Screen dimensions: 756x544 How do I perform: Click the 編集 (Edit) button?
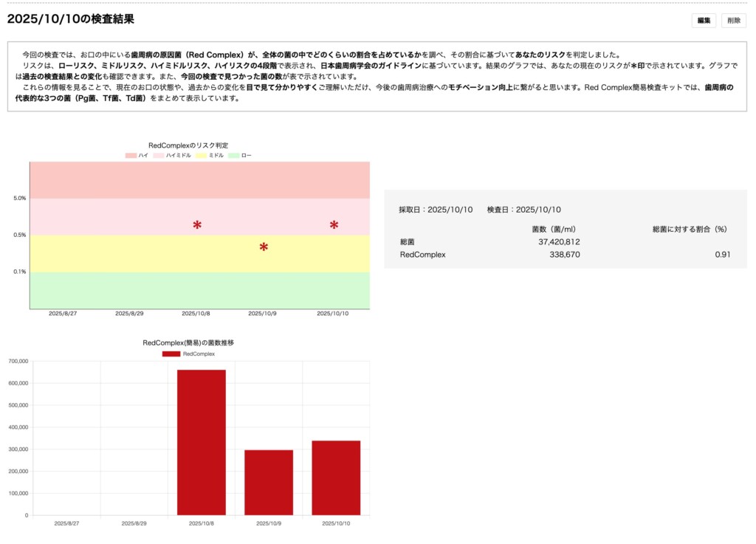pos(703,21)
